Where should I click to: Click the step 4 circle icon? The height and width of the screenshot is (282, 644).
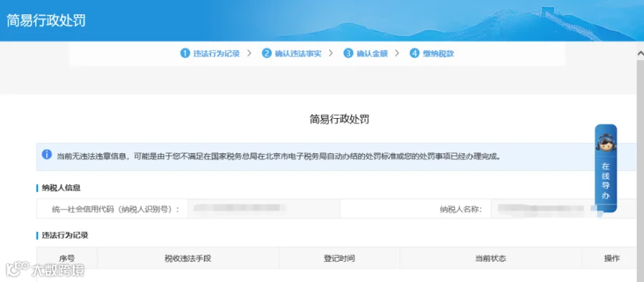[414, 54]
